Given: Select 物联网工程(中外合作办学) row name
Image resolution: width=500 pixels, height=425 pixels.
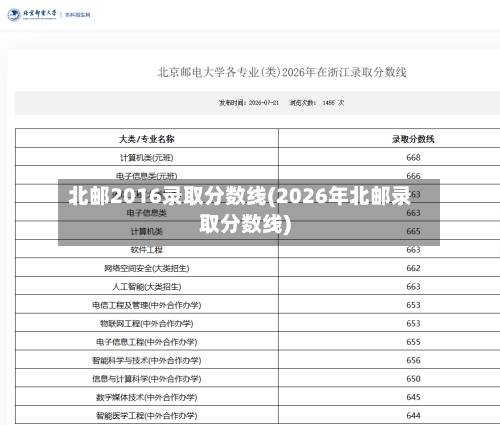Looking at the screenshot, I should [x=147, y=323].
